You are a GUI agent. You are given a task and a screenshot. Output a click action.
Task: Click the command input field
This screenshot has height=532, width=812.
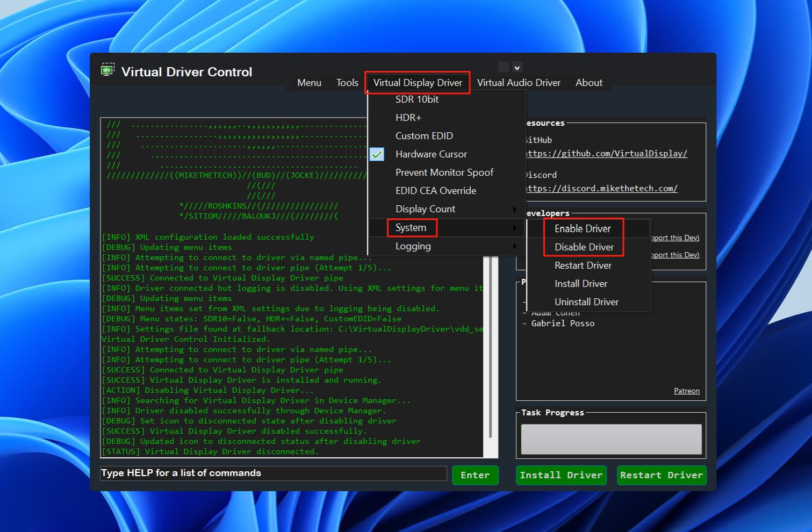pyautogui.click(x=273, y=473)
